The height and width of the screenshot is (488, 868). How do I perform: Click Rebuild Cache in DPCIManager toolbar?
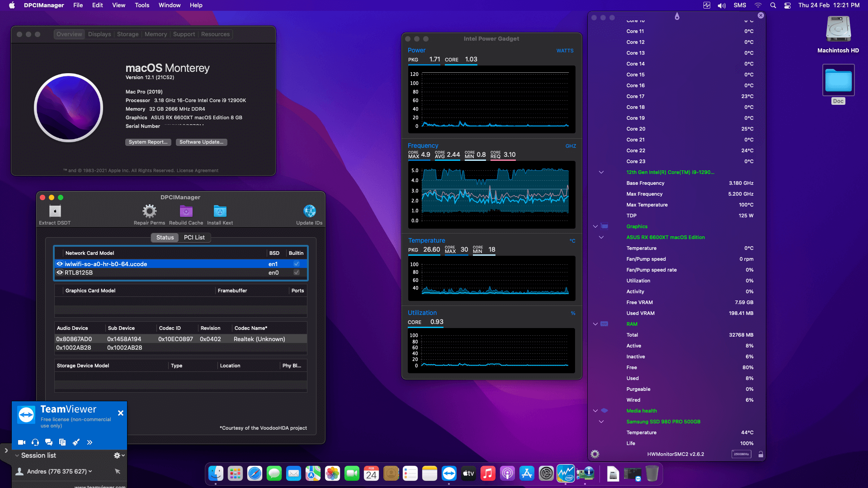click(186, 215)
